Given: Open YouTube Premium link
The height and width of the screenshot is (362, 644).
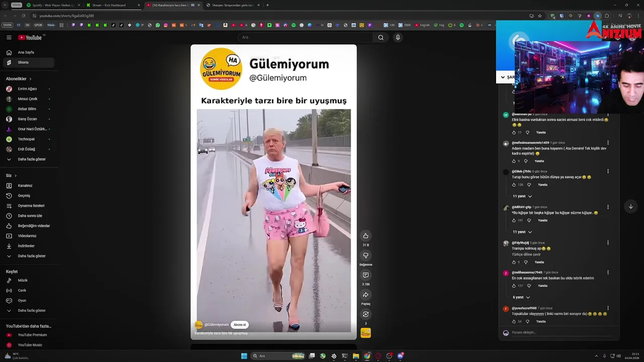Looking at the screenshot, I should point(29,335).
